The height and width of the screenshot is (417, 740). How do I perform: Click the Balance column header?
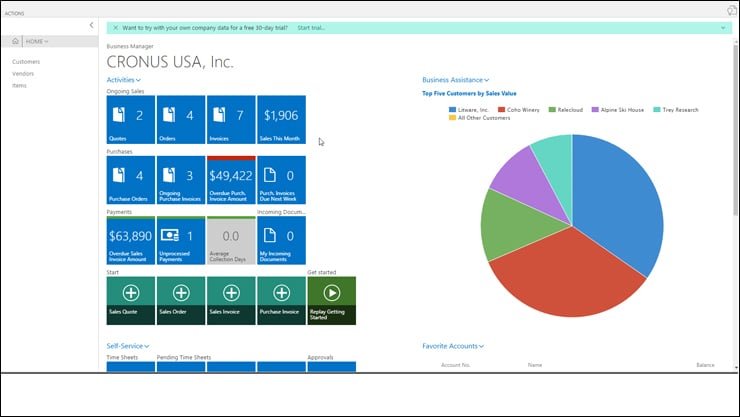[705, 365]
